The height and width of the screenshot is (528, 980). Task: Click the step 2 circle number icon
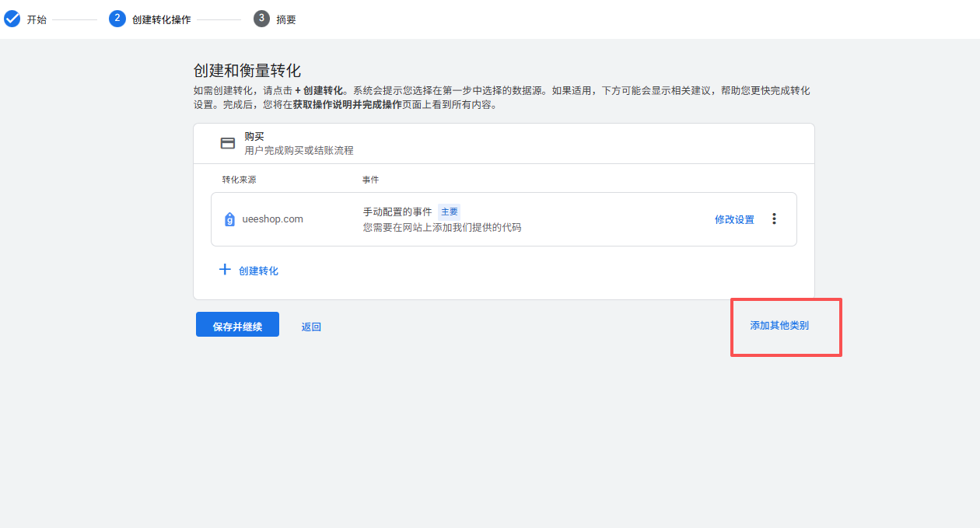click(117, 19)
